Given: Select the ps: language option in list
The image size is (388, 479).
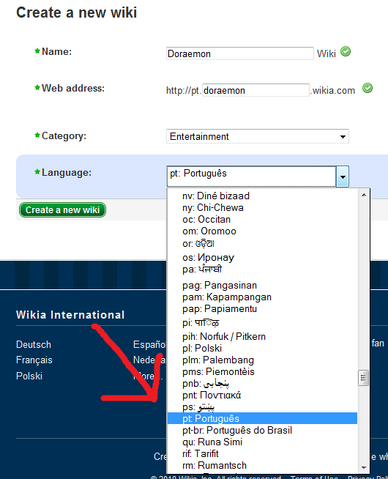Looking at the screenshot, I should [198, 407].
